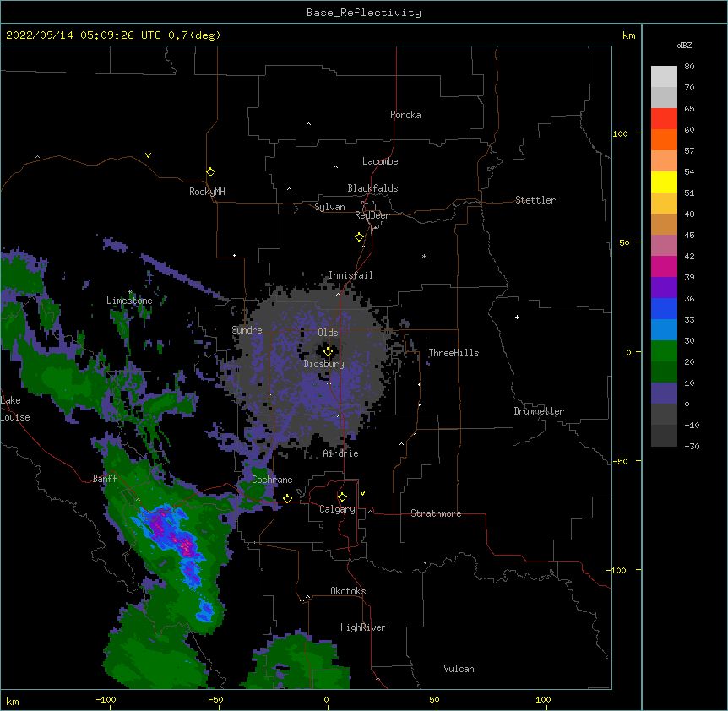Click the Strathmore city label

[436, 513]
